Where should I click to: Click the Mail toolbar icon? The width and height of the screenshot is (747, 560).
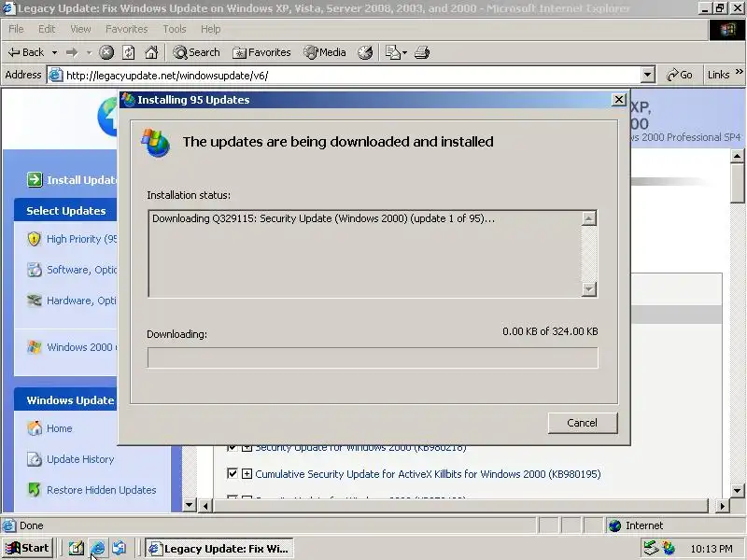(392, 52)
